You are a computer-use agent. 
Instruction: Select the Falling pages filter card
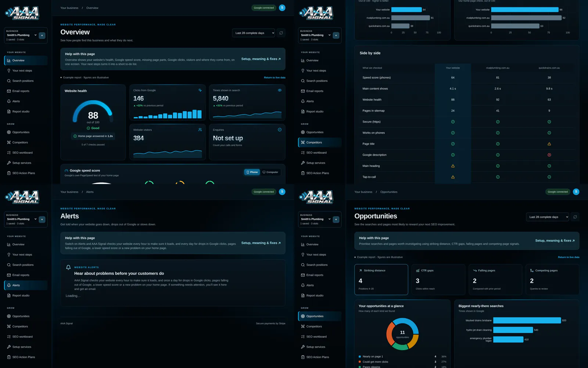[495, 280]
